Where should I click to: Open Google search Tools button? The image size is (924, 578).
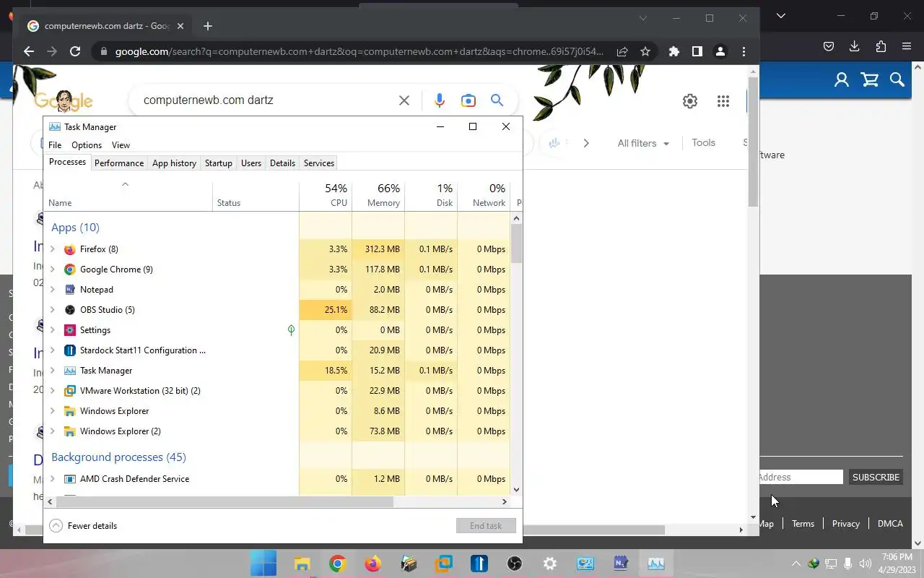pyautogui.click(x=703, y=143)
